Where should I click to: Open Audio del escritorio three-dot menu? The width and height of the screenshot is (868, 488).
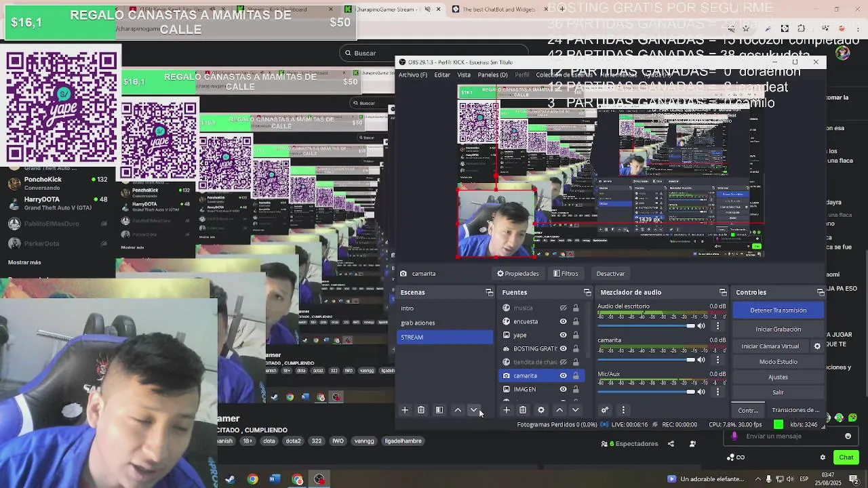point(717,326)
